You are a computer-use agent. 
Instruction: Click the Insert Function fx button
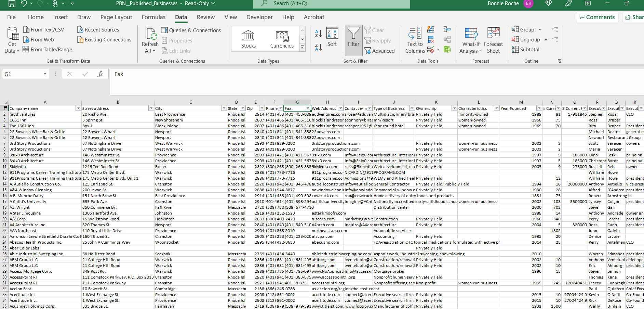tap(100, 74)
